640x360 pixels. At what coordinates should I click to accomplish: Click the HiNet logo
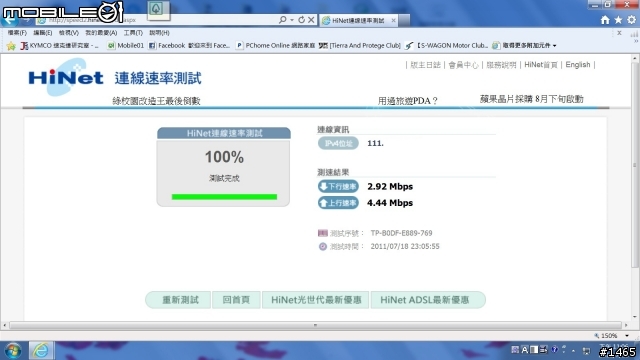tap(65, 77)
